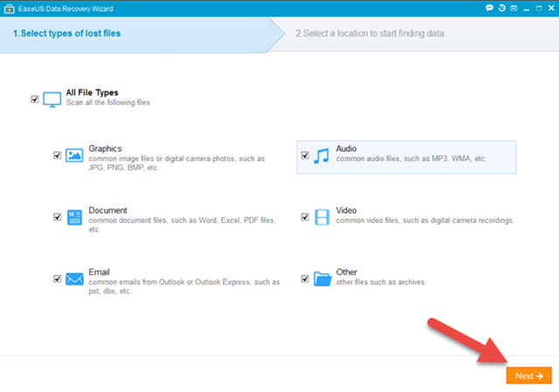Click 'common audio files, such as MP3' description
This screenshot has height=392, width=559.
pyautogui.click(x=411, y=159)
